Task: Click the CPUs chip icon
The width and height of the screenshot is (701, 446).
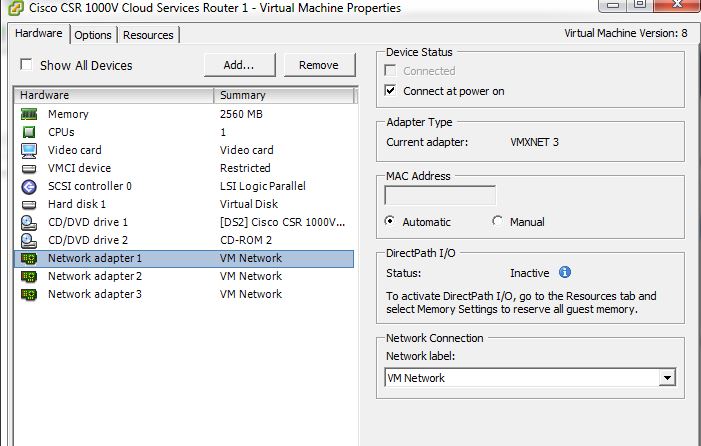Action: [29, 132]
